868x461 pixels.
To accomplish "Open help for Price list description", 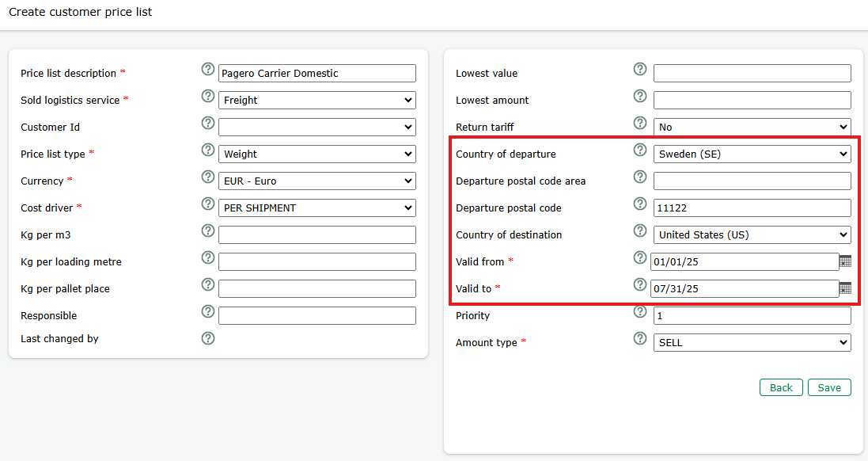I will coord(207,70).
